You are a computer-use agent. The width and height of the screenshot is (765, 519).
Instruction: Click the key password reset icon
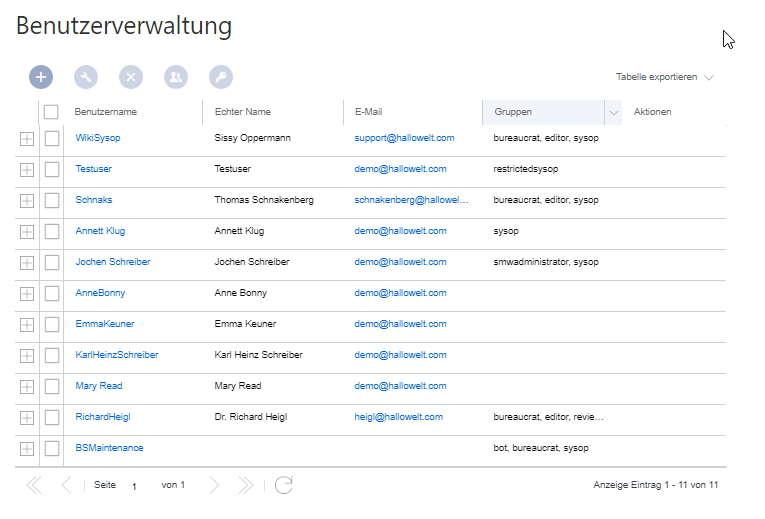221,77
